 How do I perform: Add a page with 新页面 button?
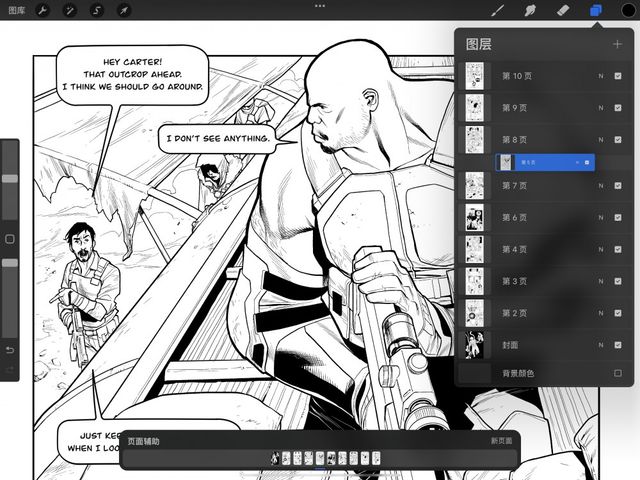pyautogui.click(x=501, y=441)
